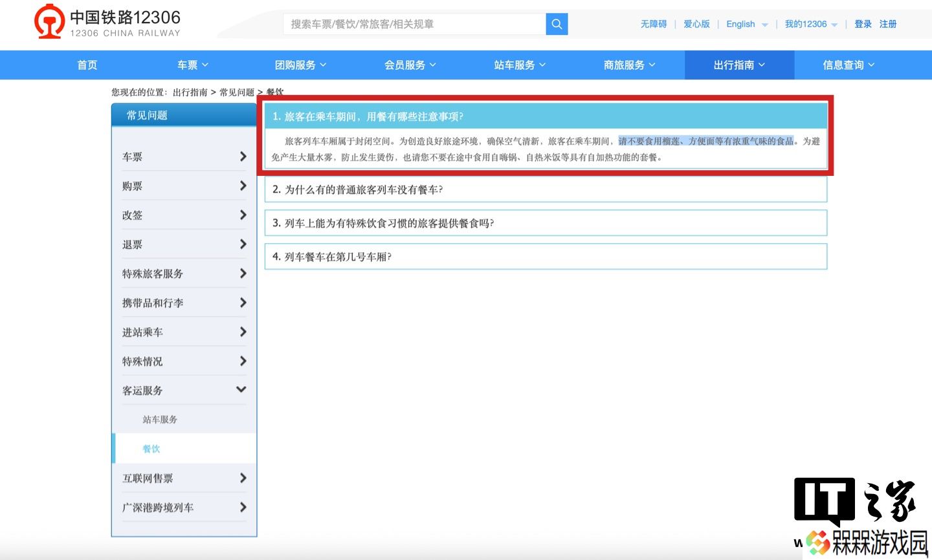Switch to 爱心版 version
This screenshot has height=560, width=932.
pyautogui.click(x=696, y=24)
